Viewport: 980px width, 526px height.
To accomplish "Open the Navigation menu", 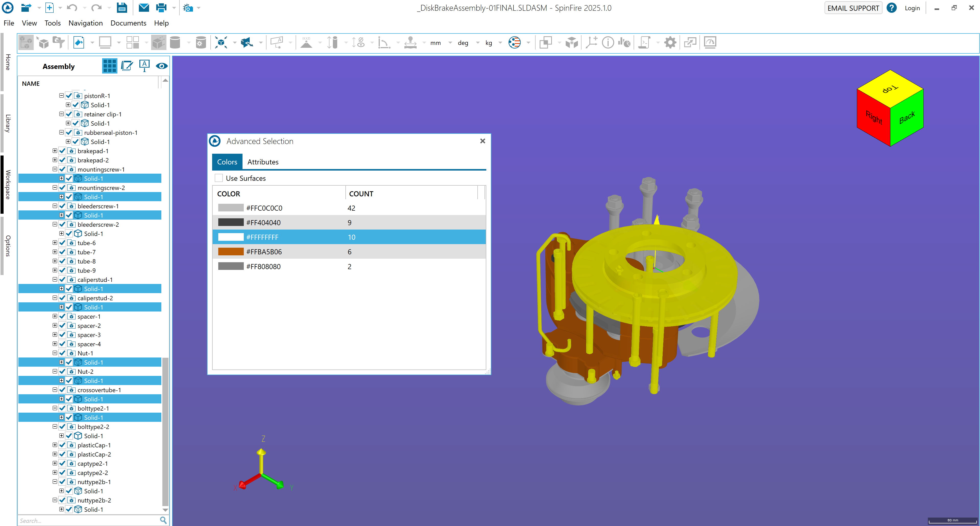I will click(x=85, y=23).
